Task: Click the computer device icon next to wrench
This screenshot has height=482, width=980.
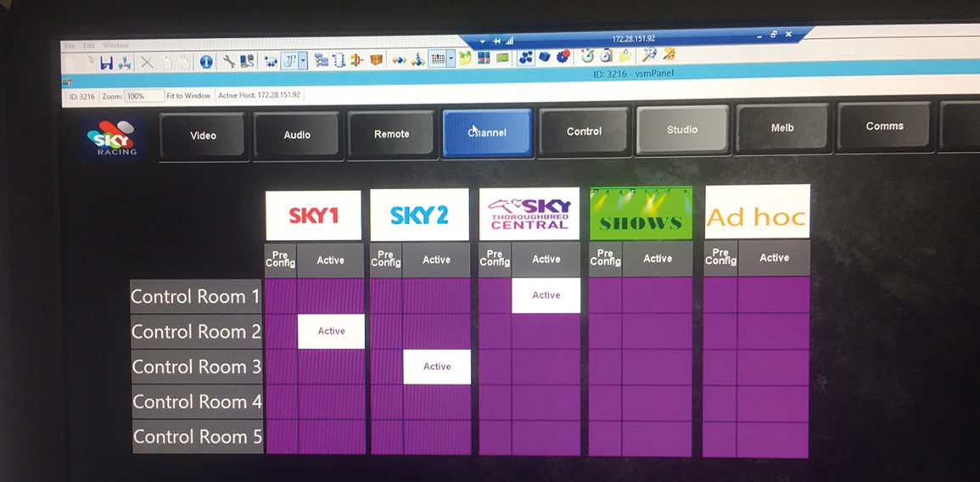Action: [247, 60]
